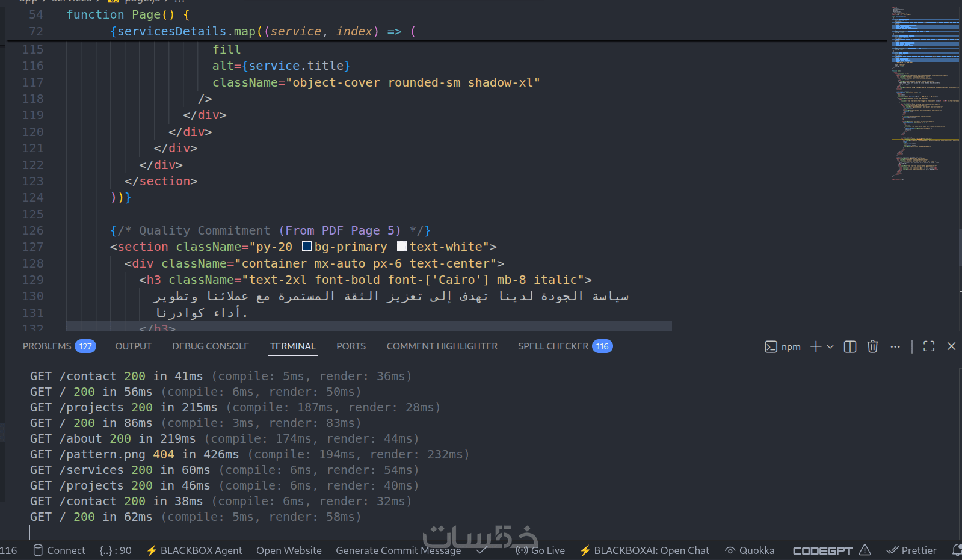
Task: Click the text-white color swatch
Action: coord(402,246)
